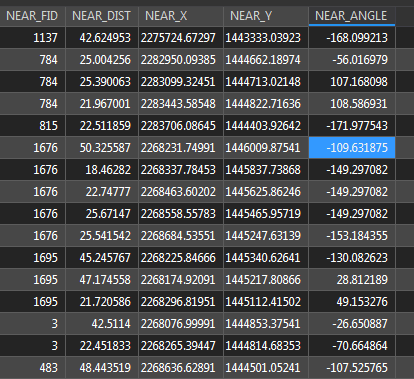The width and height of the screenshot is (414, 379).
Task: Click NEAR_X value 2275724.67297
Action: click(180, 38)
